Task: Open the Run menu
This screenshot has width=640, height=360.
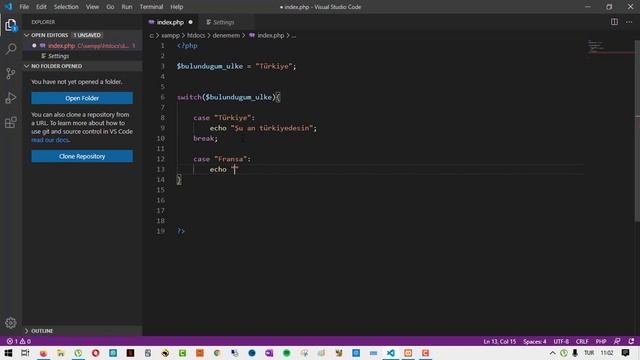Action: coord(127,7)
